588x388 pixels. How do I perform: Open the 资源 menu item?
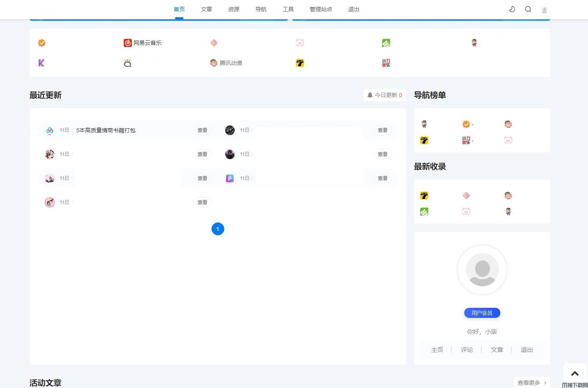tap(234, 9)
